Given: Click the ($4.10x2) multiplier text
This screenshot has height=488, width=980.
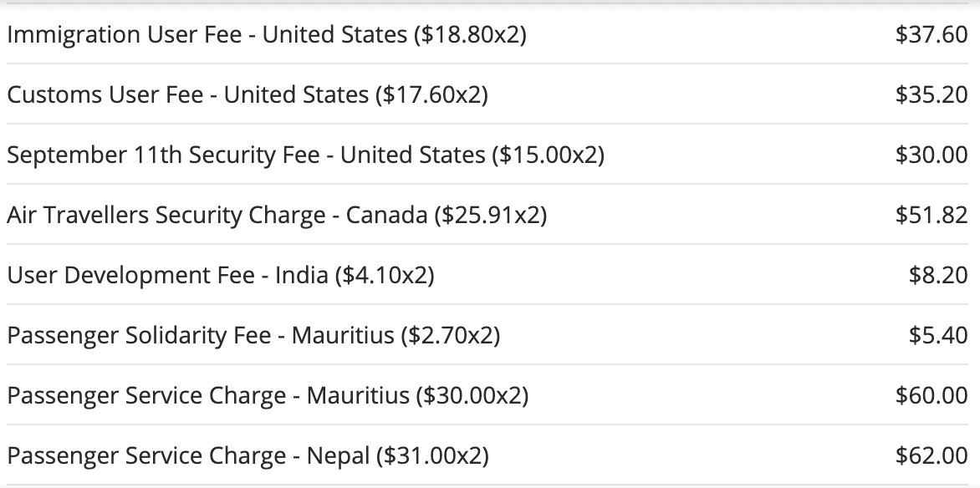Looking at the screenshot, I should click(x=384, y=276).
